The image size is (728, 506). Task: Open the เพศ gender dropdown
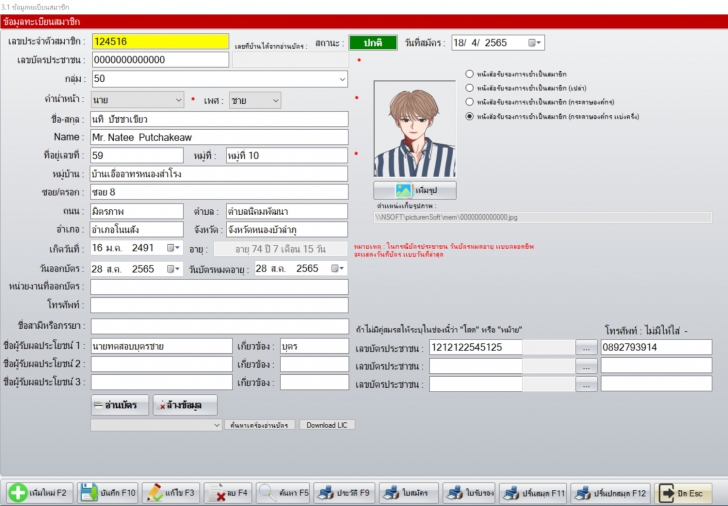[x=273, y=100]
